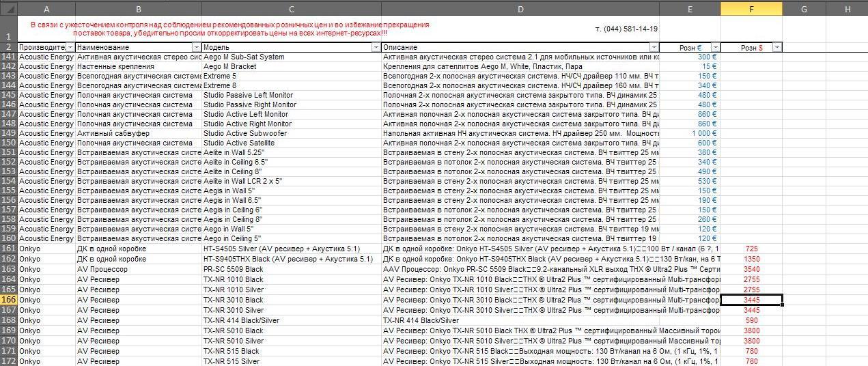Open the Розн $ price filter dropdown

point(777,48)
